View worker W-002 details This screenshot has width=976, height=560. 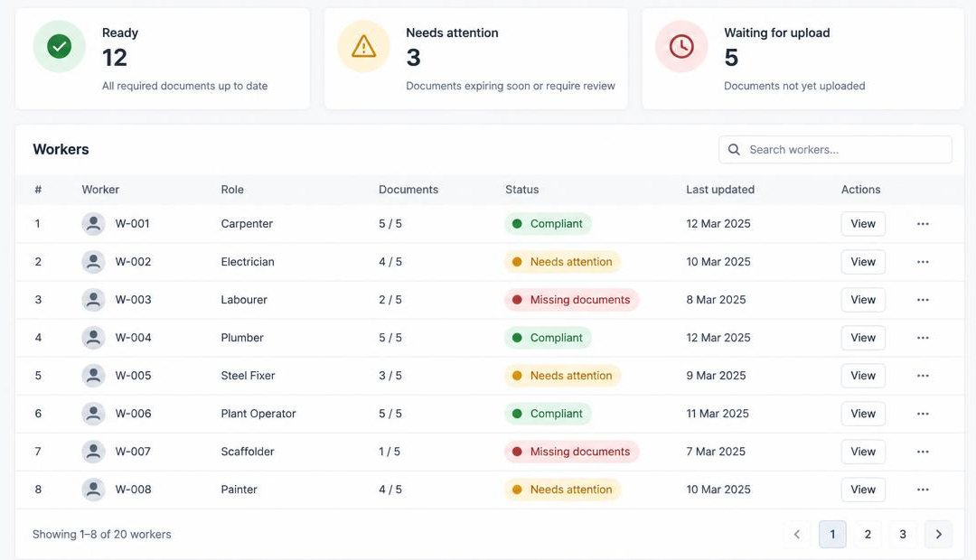pyautogui.click(x=863, y=262)
